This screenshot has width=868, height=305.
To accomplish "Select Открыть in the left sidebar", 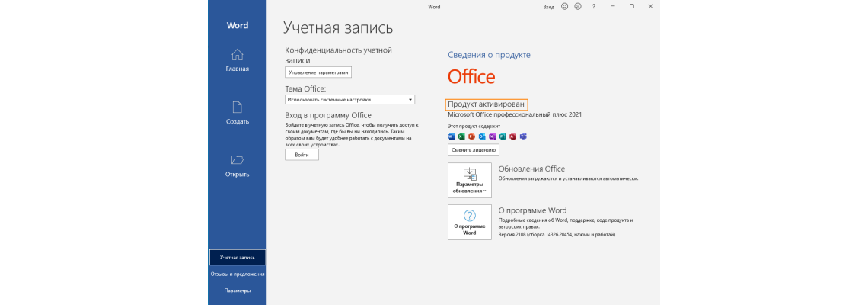I will click(x=237, y=165).
